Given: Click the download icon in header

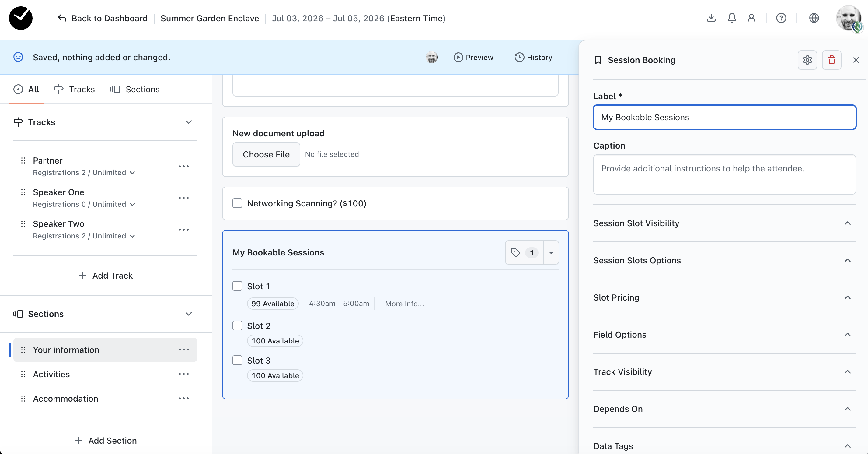Looking at the screenshot, I should 711,18.
